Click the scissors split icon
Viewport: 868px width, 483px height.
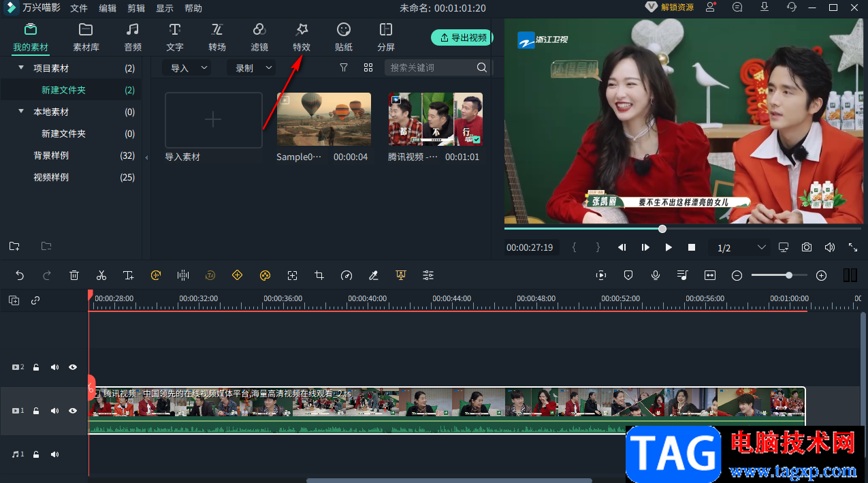coord(101,275)
